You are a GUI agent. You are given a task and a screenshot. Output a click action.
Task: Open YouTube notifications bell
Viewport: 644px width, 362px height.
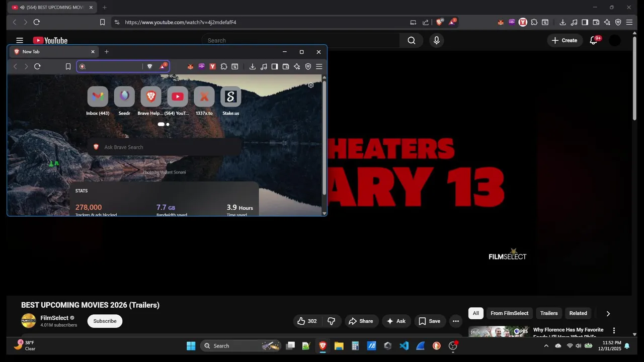click(594, 41)
